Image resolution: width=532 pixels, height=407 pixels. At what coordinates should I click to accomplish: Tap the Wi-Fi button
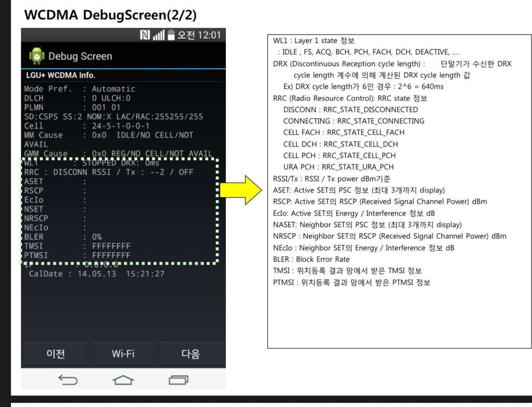[123, 353]
